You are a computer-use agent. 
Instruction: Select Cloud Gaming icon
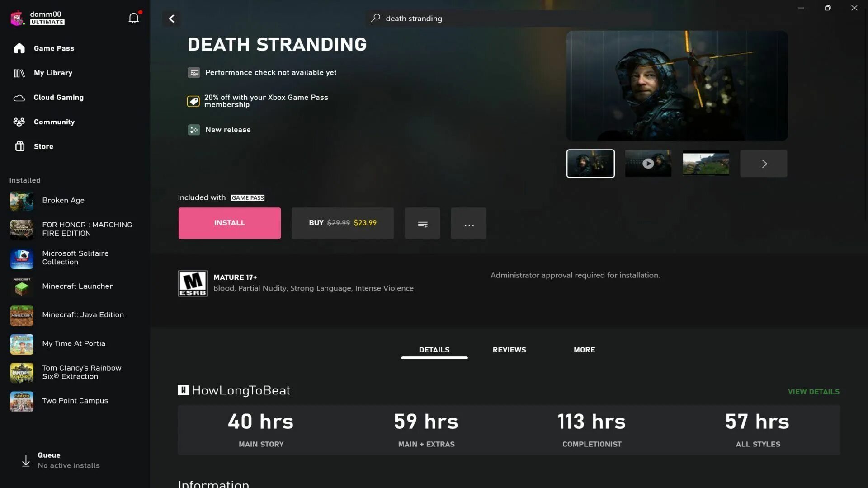[x=19, y=97]
